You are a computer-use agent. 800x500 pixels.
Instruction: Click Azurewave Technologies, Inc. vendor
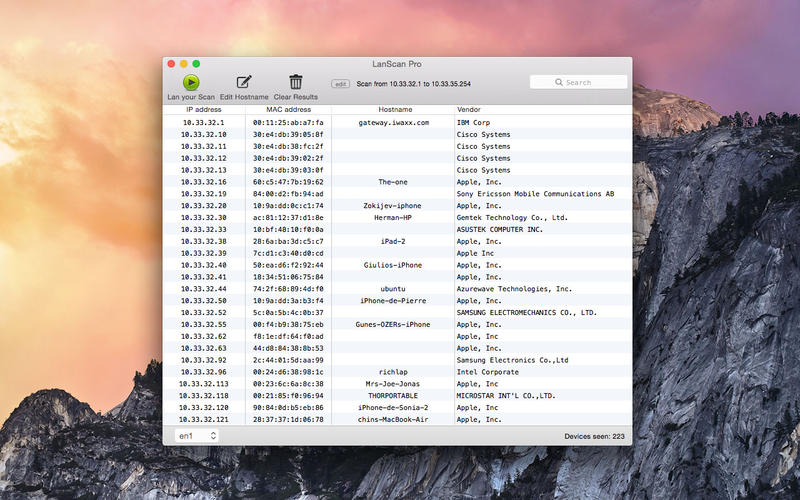(514, 289)
